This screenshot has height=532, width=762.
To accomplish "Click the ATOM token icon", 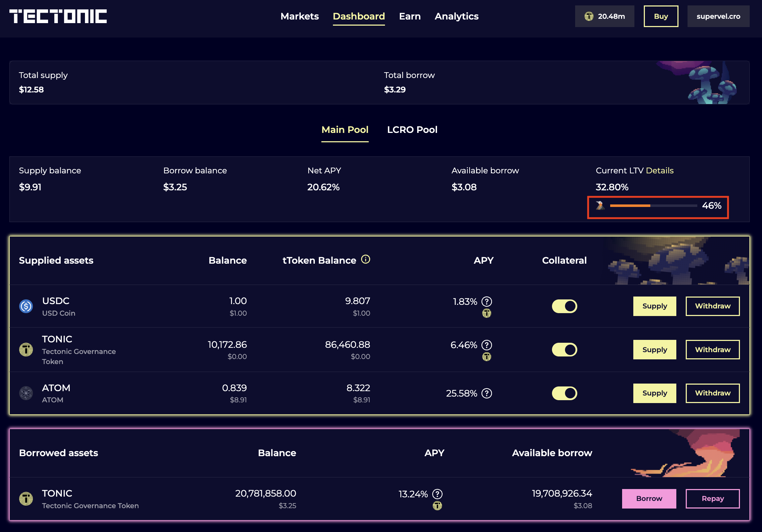I will coord(26,393).
